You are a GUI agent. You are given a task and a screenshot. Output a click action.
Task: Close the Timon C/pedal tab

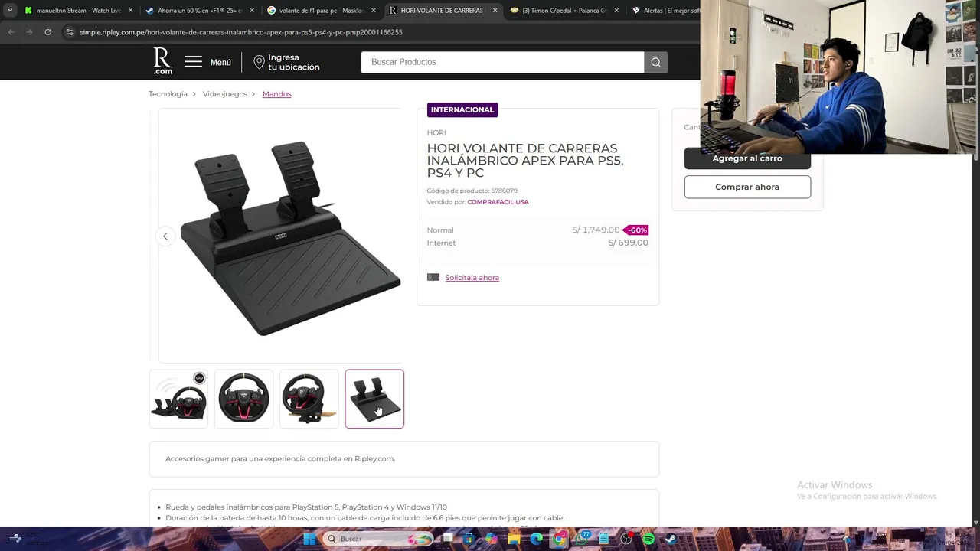(617, 11)
